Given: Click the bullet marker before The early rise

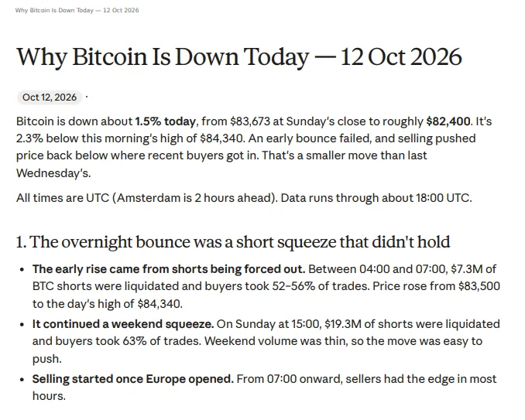Looking at the screenshot, I should click(22, 269).
